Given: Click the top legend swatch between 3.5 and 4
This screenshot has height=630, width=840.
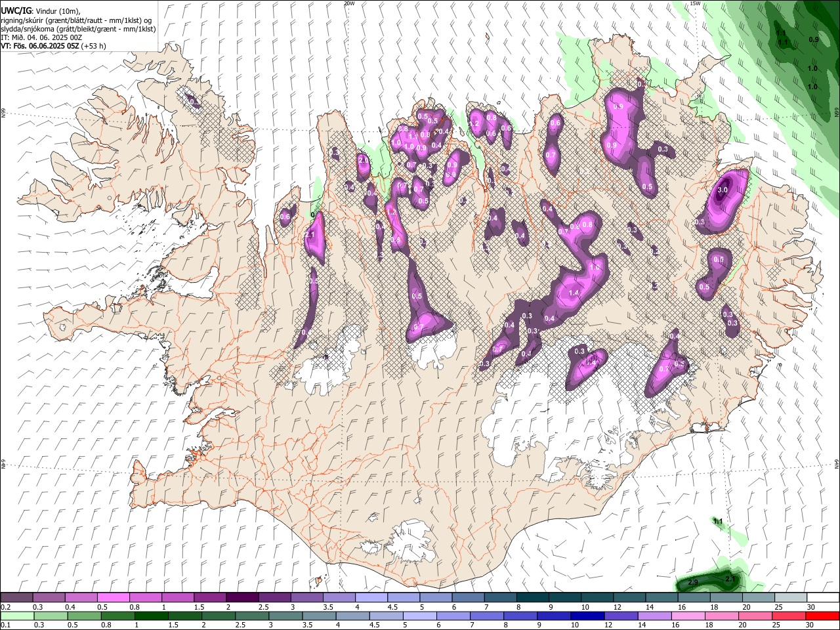Looking at the screenshot, I should click(339, 598).
